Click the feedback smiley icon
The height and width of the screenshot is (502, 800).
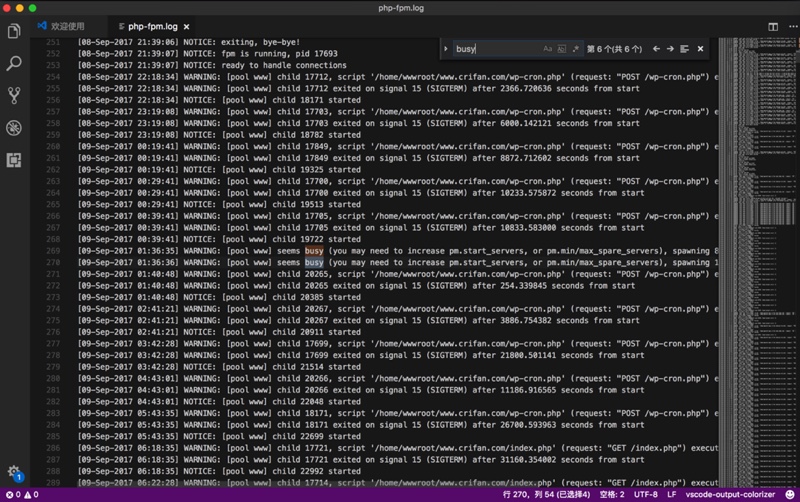pos(790,494)
